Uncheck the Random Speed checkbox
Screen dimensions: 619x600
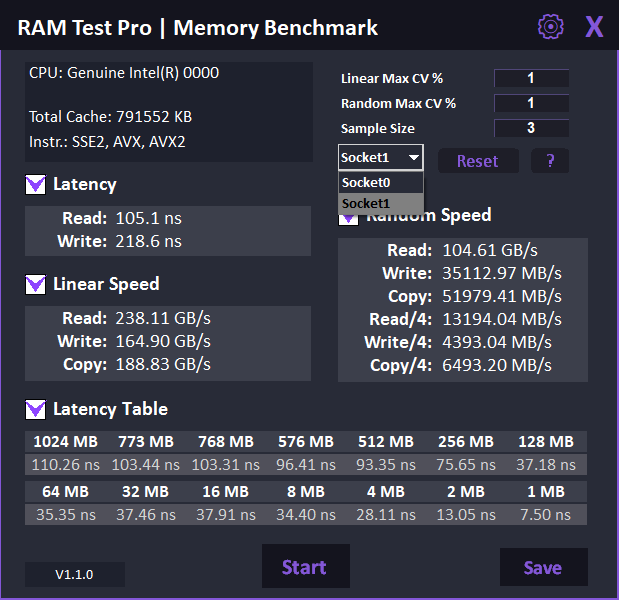coord(348,218)
